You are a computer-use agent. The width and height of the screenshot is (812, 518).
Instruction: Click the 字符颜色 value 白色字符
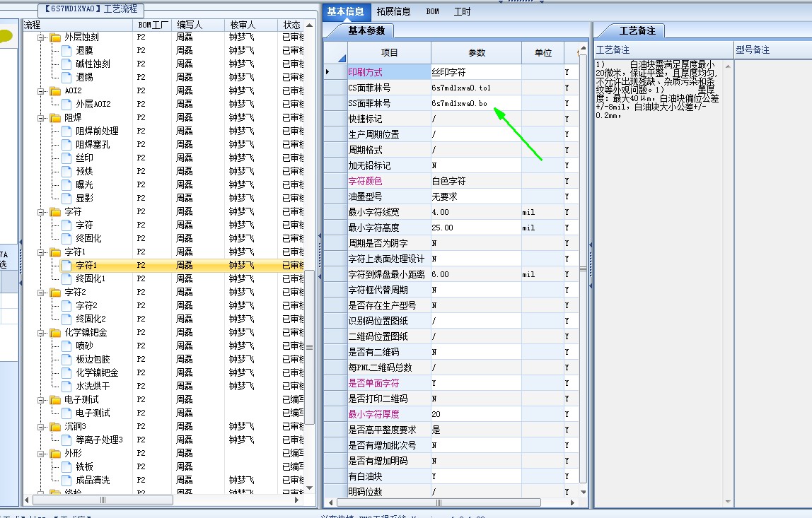point(476,181)
